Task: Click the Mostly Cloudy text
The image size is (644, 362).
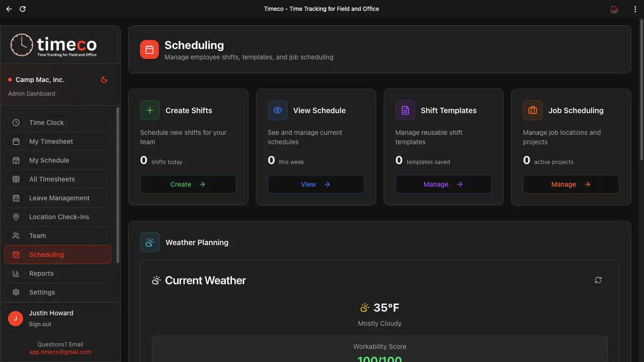Action: (380, 323)
